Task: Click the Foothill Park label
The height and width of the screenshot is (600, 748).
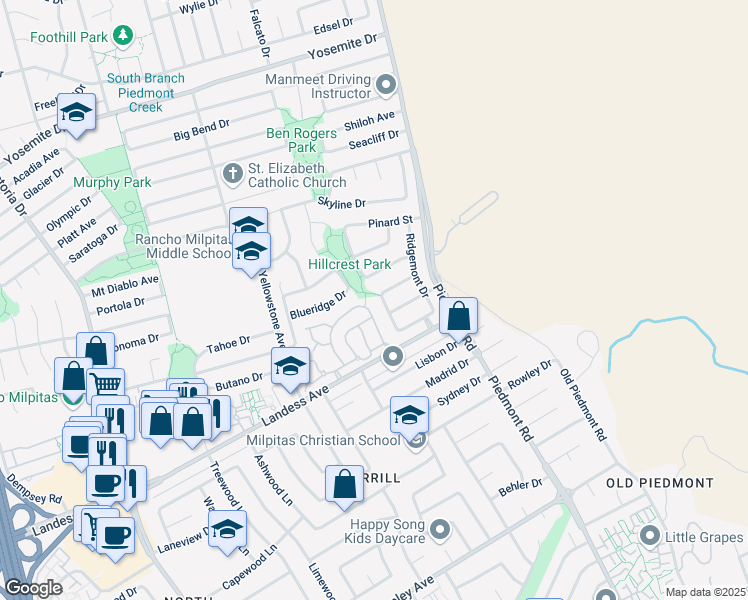Action: pos(69,37)
